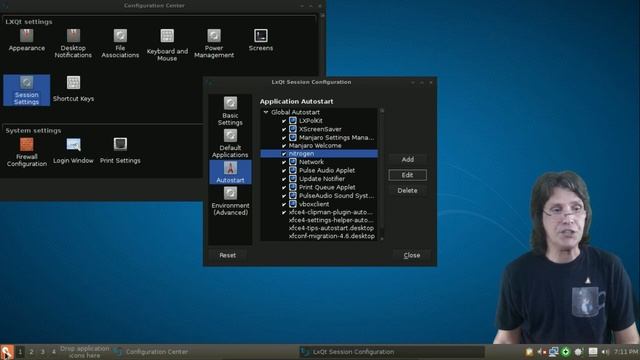Open volume control tray icon
640x360 pixels.
[x=605, y=352]
